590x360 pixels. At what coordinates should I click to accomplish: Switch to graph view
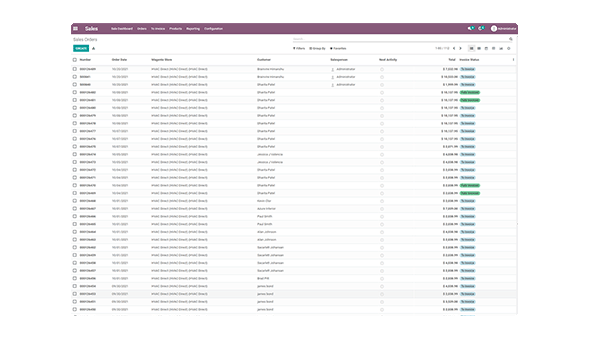point(501,49)
